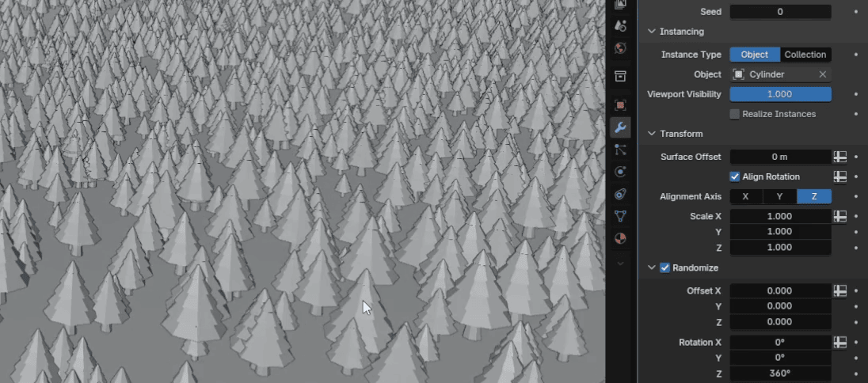Uncheck the Align Rotation checkbox
The image size is (868, 383).
point(735,176)
